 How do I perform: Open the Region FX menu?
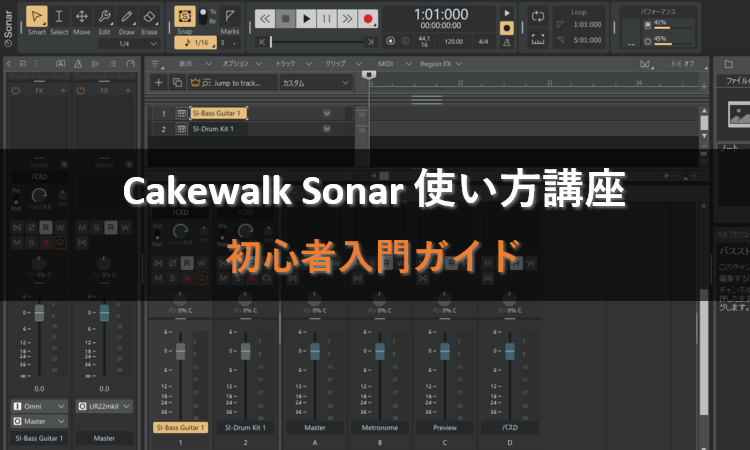click(x=442, y=62)
